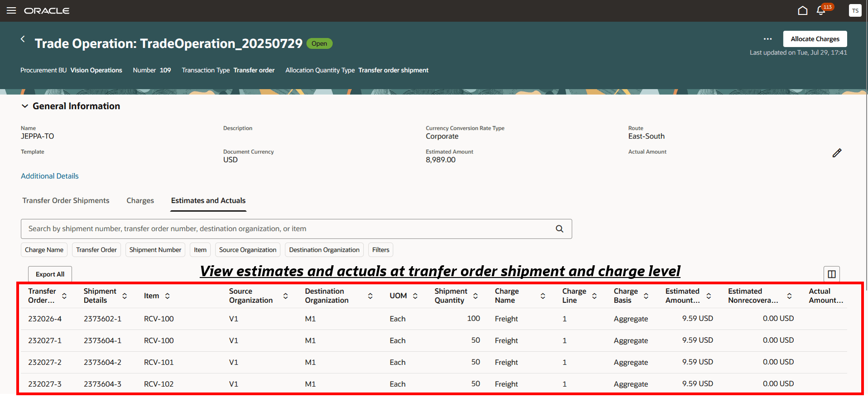Sort by Charge Basis column
868x402 pixels.
[646, 296]
